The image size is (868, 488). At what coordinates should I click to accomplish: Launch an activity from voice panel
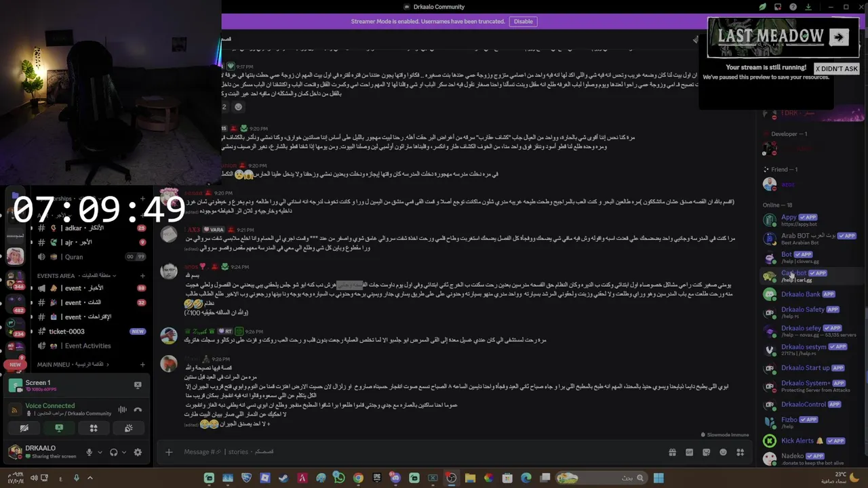(94, 428)
